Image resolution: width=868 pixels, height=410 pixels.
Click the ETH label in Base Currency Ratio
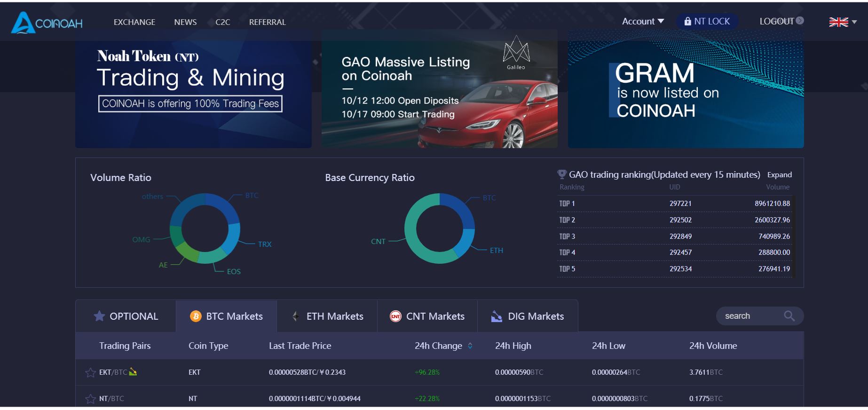(497, 251)
